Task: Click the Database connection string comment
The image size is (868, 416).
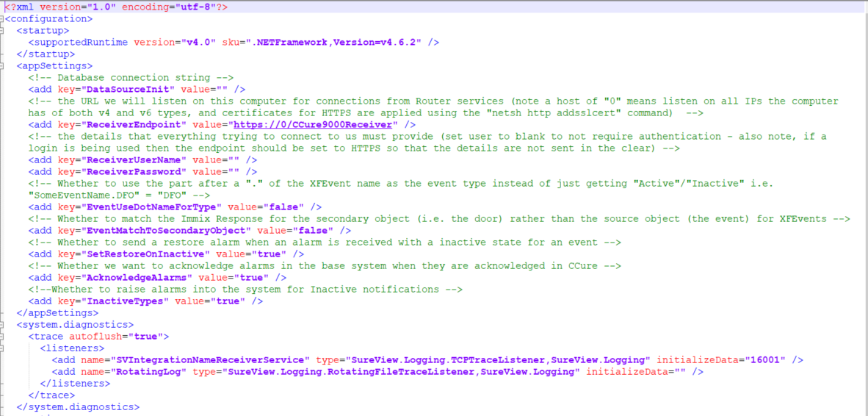Action: [x=131, y=77]
